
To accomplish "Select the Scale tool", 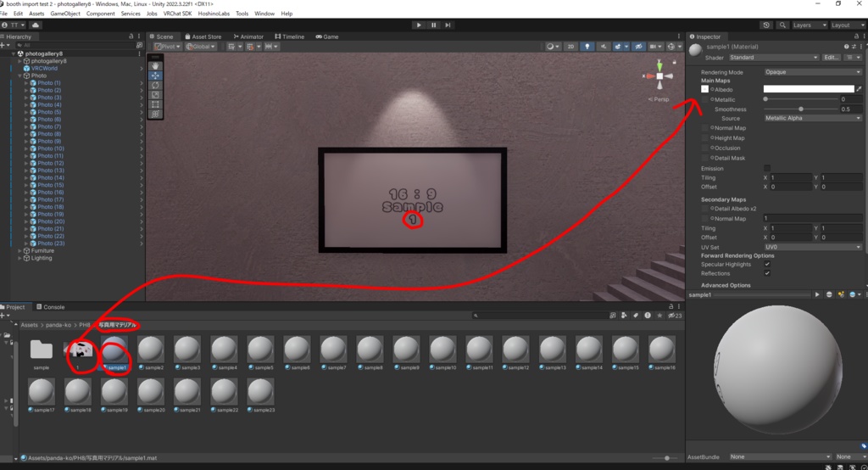I will (156, 95).
